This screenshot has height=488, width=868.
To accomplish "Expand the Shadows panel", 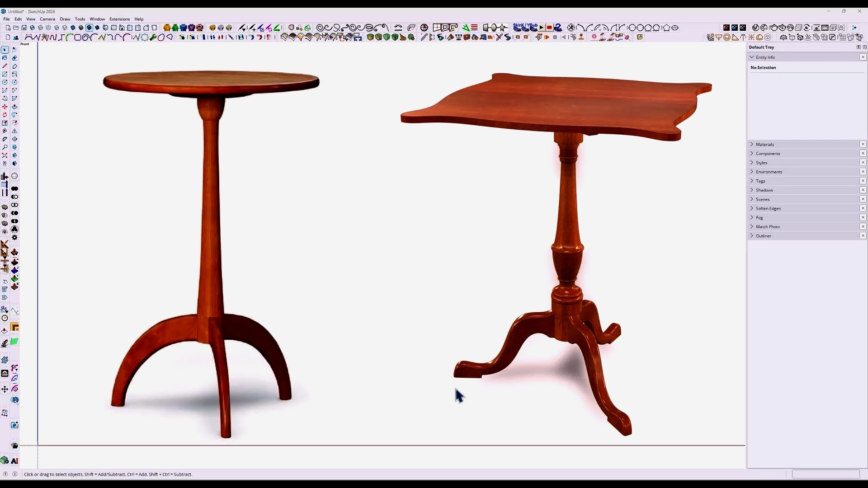I will [764, 190].
